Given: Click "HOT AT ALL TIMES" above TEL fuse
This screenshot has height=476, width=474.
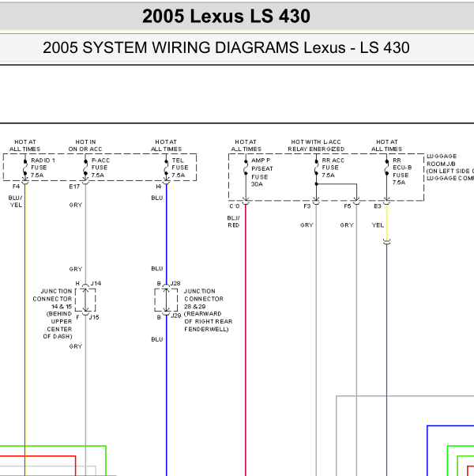Looking at the screenshot, I should [x=166, y=145].
